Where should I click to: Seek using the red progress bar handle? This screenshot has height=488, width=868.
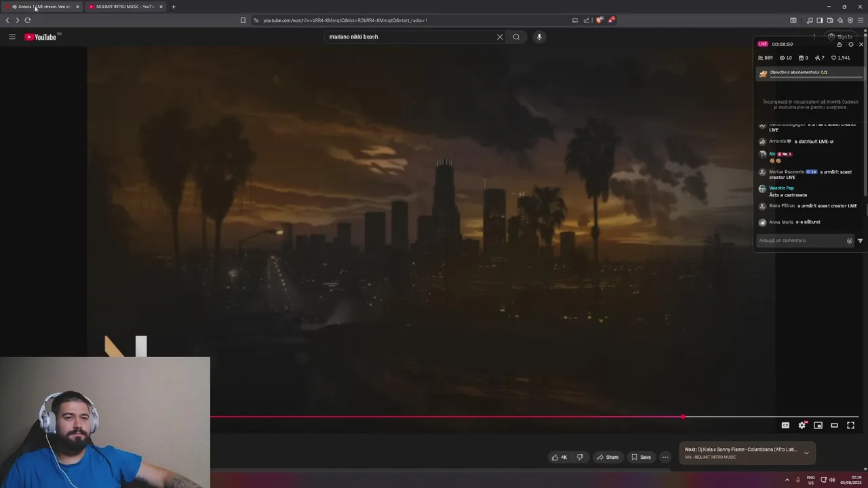pos(683,417)
